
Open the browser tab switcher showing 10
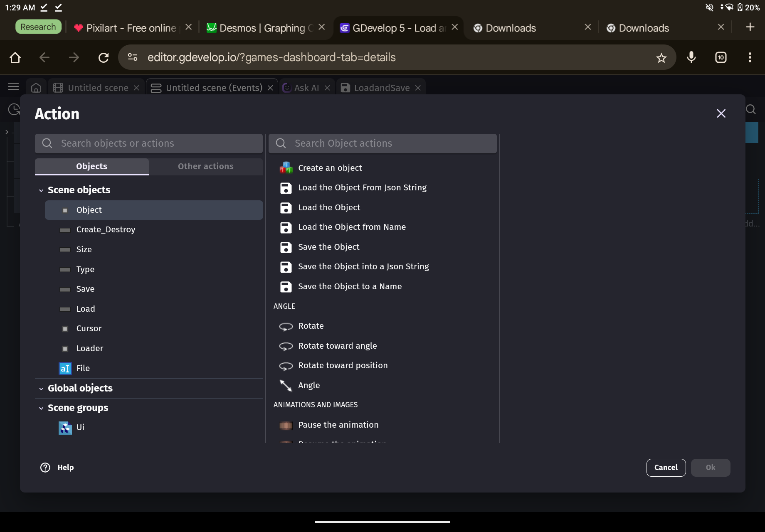pyautogui.click(x=721, y=57)
